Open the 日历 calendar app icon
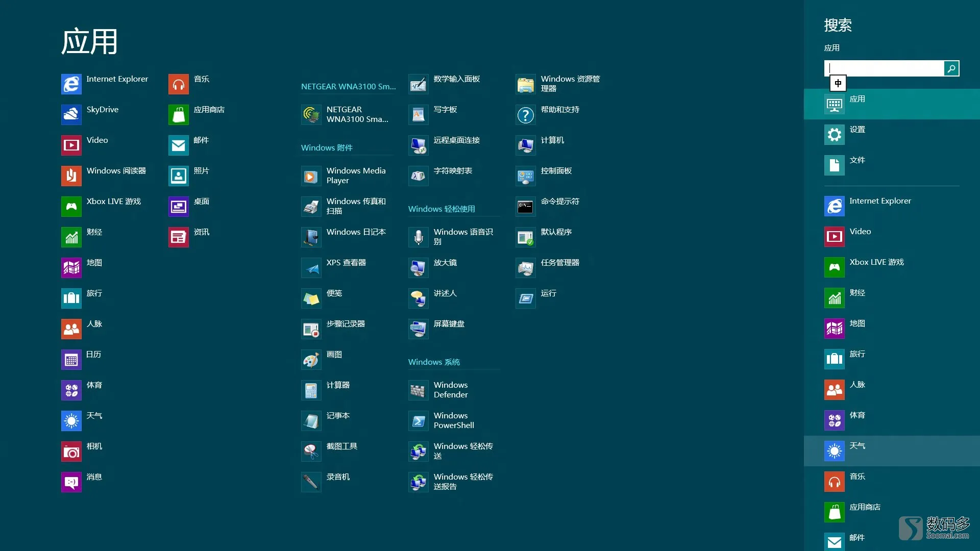This screenshot has height=551, width=980. coord(71,360)
